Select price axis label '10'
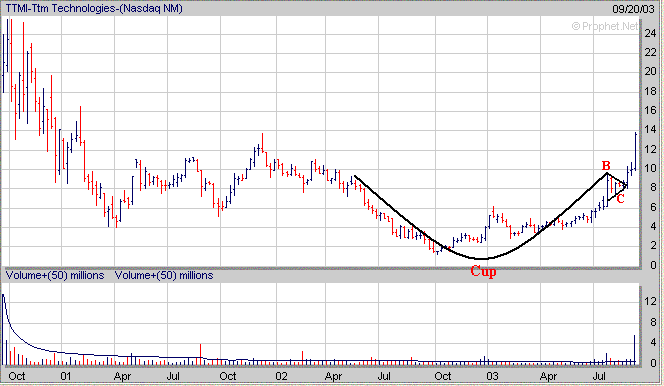This screenshot has width=664, height=386. [x=650, y=168]
